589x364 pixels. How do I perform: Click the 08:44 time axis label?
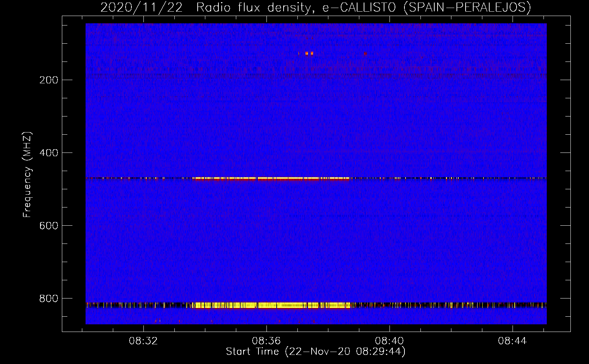coord(512,341)
